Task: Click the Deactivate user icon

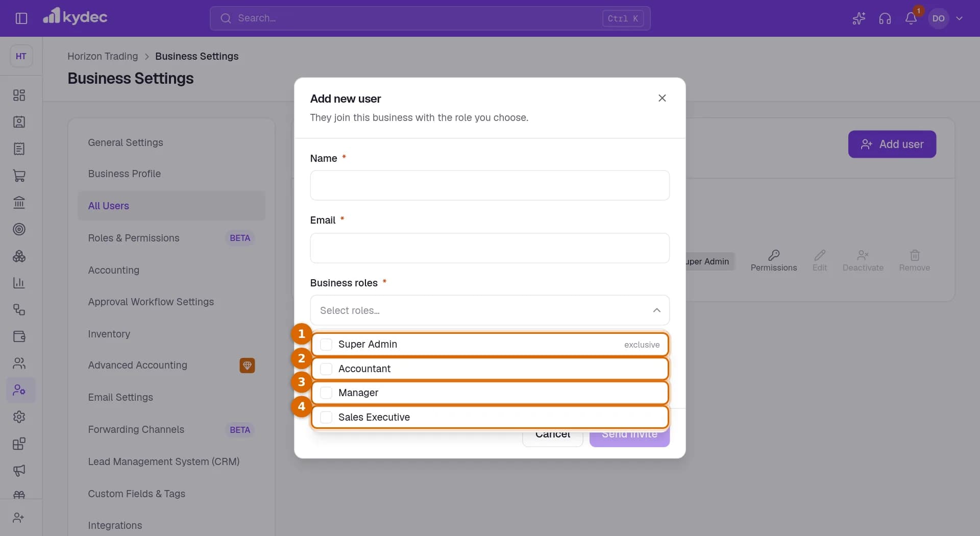Action: [863, 255]
